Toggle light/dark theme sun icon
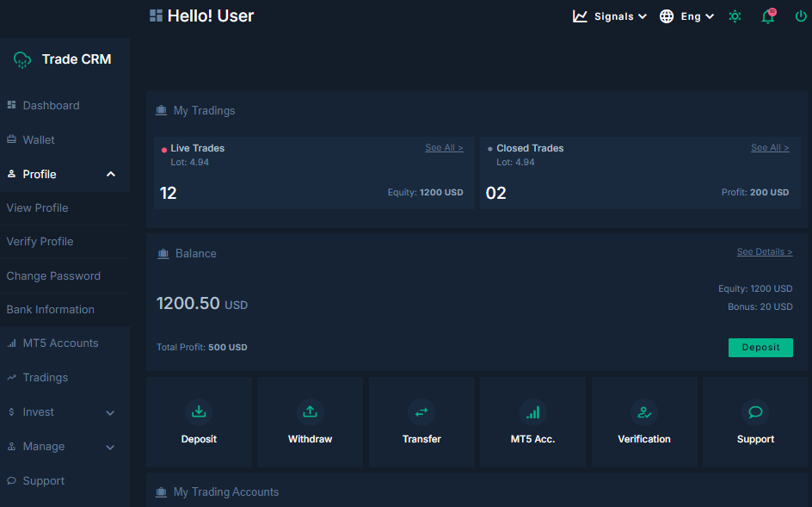Image resolution: width=812 pixels, height=507 pixels. pos(735,16)
